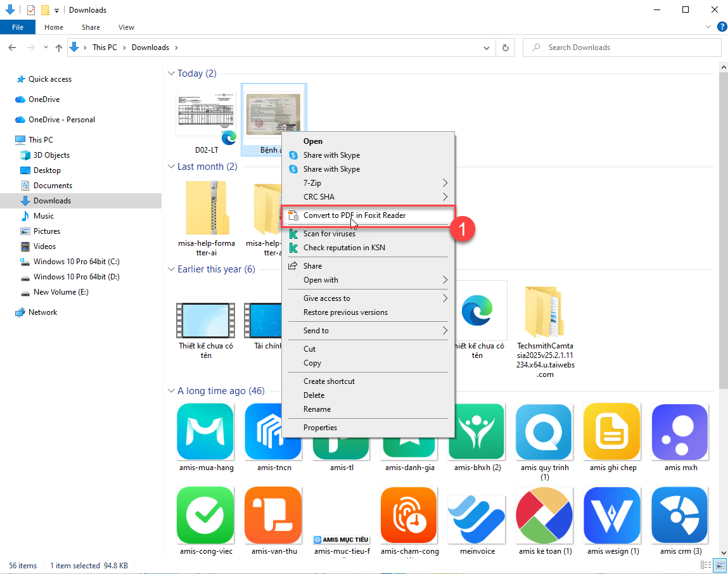Click the amis wesign file icon

tap(611, 514)
